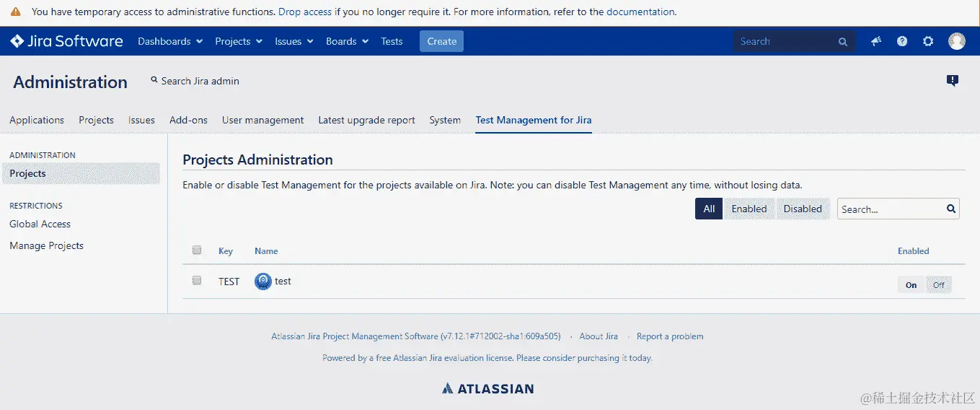Click the Drop access link
The width and height of the screenshot is (980, 410).
305,12
